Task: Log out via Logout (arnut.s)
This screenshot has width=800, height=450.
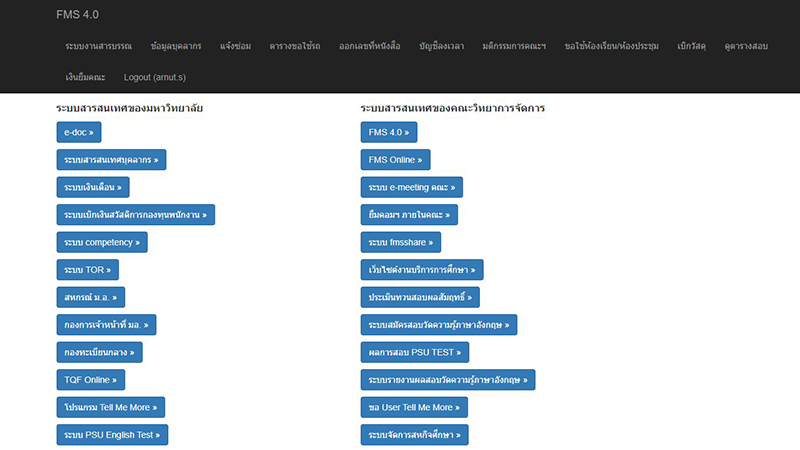Action: [155, 78]
